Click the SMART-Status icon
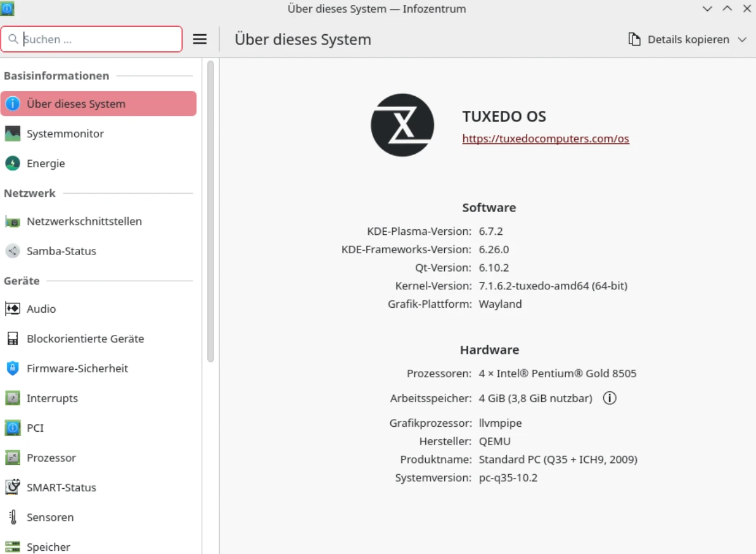756x554 pixels. pyautogui.click(x=13, y=487)
